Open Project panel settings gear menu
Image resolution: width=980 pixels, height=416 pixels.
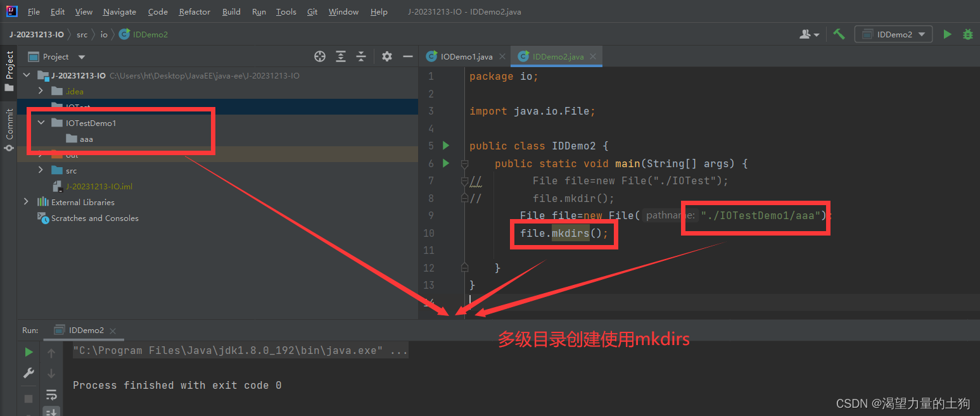tap(386, 56)
